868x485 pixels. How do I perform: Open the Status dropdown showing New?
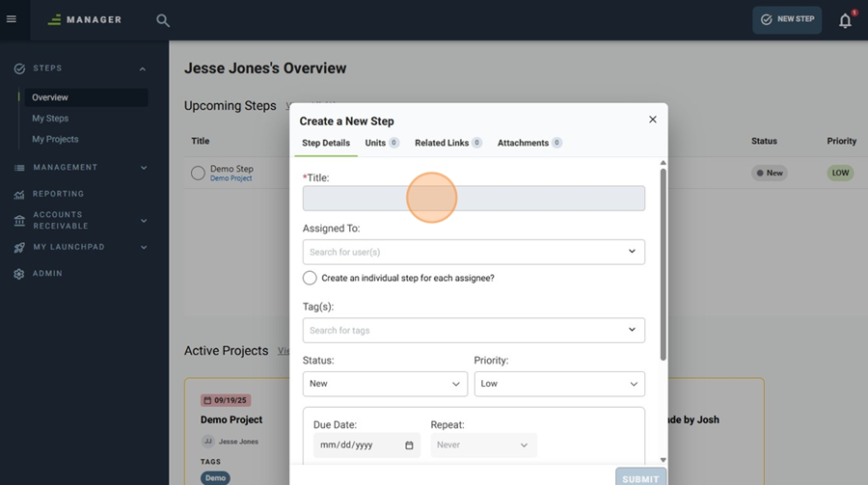point(385,384)
